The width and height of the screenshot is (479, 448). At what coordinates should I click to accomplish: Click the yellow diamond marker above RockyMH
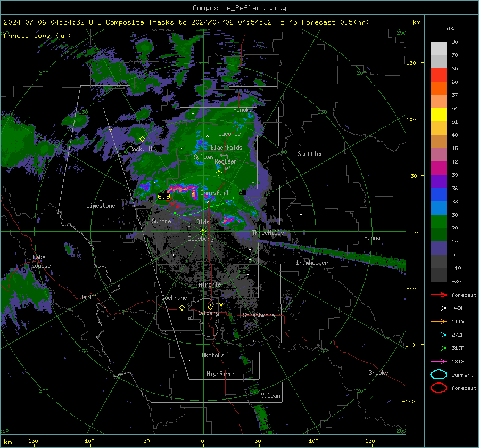click(x=142, y=139)
